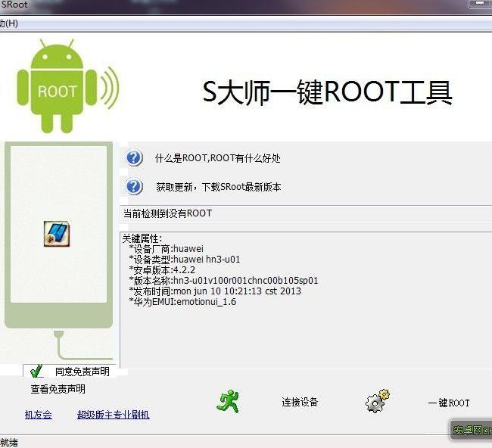Click the phone screen preview area
This screenshot has height=448, width=492.
pyautogui.click(x=59, y=224)
